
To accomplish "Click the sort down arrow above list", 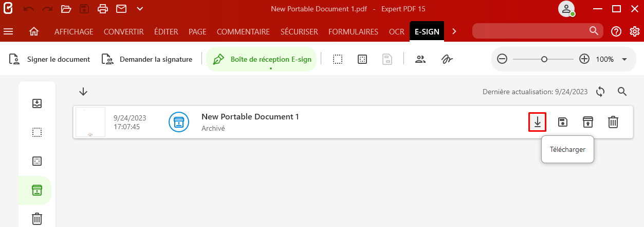I will (83, 92).
